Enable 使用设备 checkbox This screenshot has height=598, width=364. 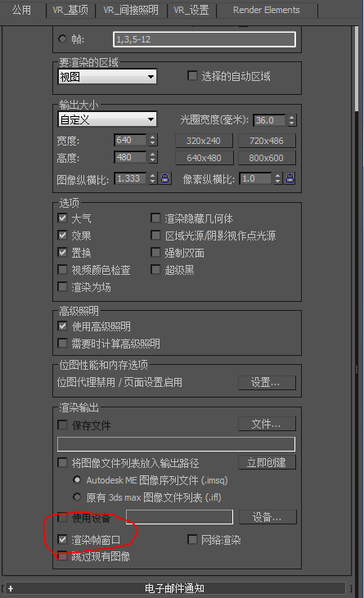[x=62, y=518]
